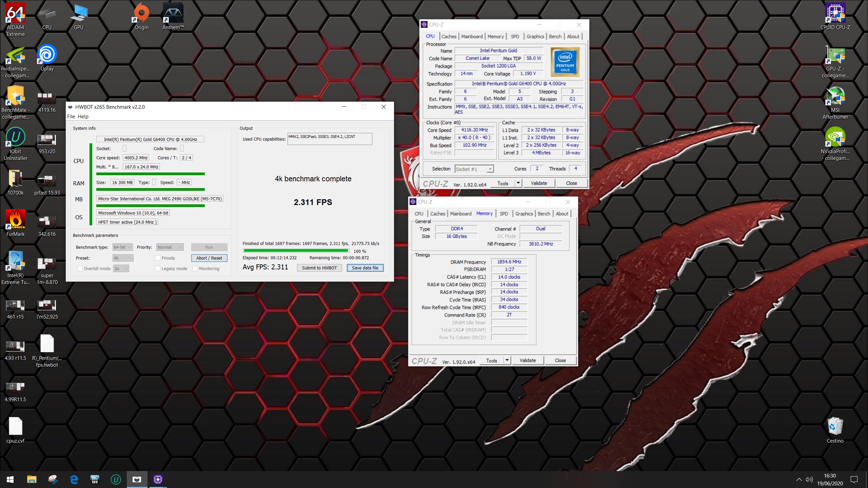
Task: Open the CPU desktop shortcut
Action: click(47, 17)
